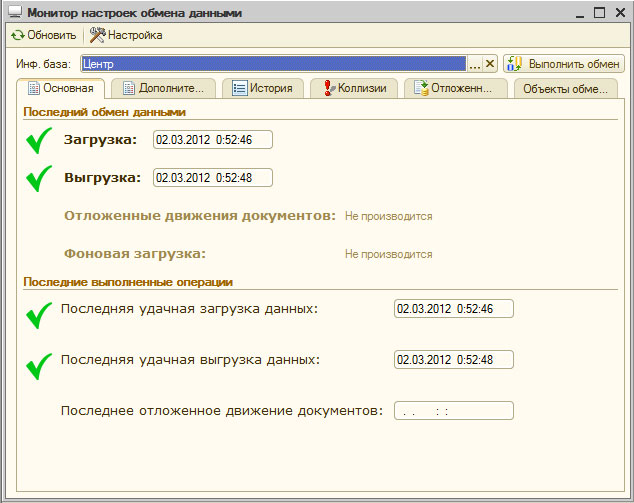This screenshot has height=503, width=634.
Task: Click the Загрузка date field
Action: coord(212,140)
